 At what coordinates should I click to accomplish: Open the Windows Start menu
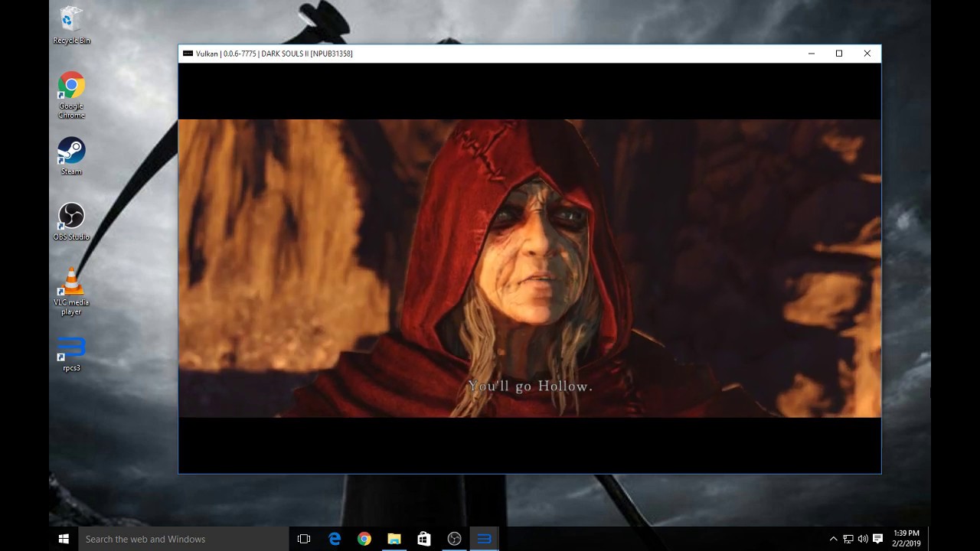[64, 539]
